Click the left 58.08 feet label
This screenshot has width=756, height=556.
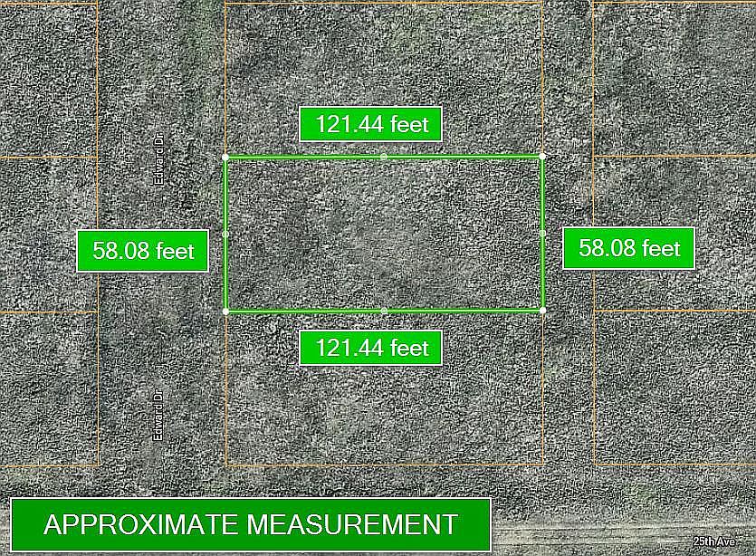click(143, 251)
